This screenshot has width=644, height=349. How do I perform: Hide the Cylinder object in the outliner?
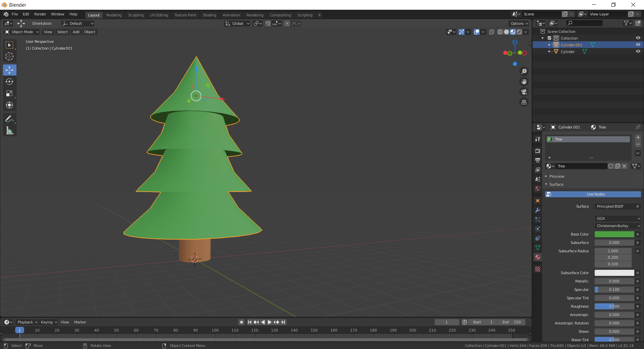(x=638, y=52)
